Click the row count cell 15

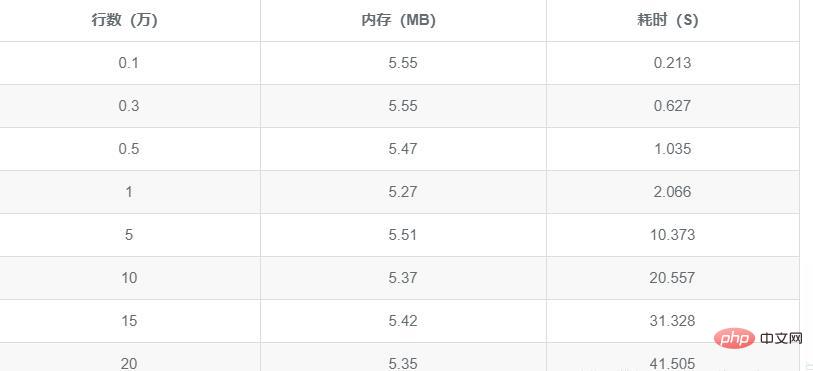pos(129,321)
